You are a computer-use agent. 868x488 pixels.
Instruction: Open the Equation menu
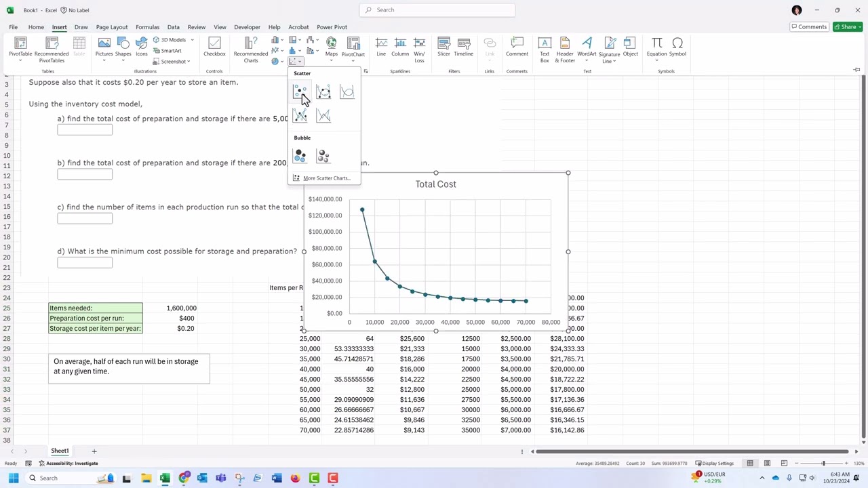656,49
